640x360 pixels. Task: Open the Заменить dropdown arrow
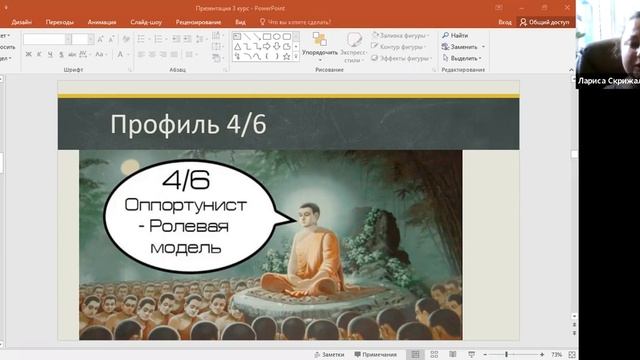point(484,47)
